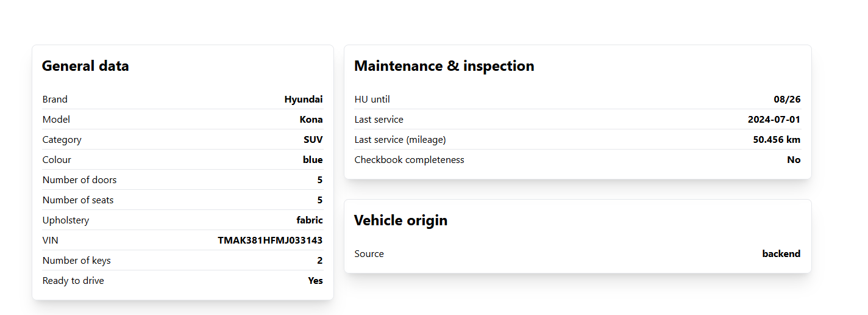Select the No value for Checkbook completeness
The width and height of the screenshot is (868, 315).
[x=794, y=159]
